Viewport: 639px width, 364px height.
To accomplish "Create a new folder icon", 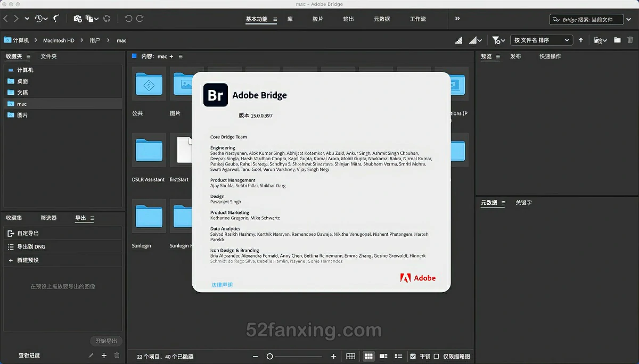I will pos(617,40).
